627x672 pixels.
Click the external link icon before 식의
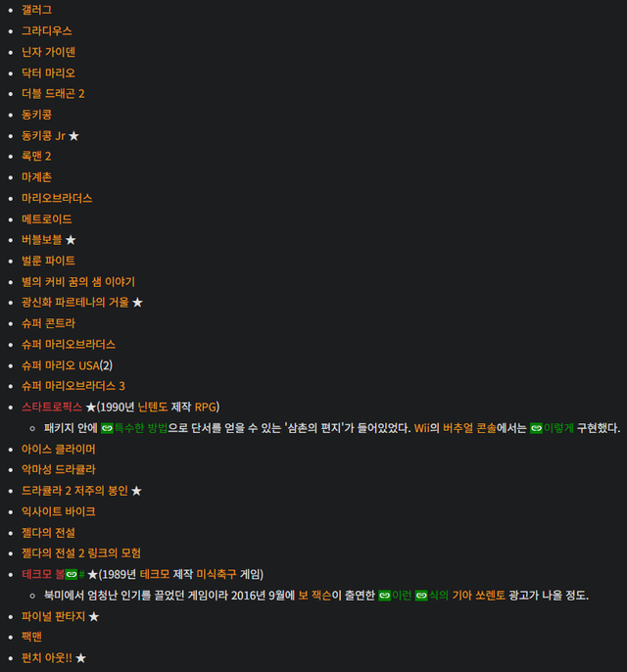click(421, 596)
